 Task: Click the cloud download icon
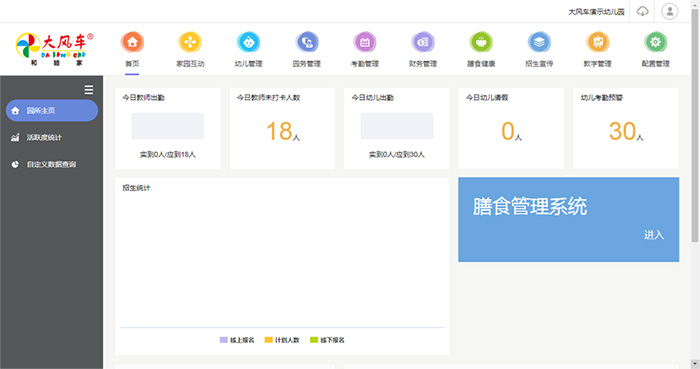click(642, 11)
